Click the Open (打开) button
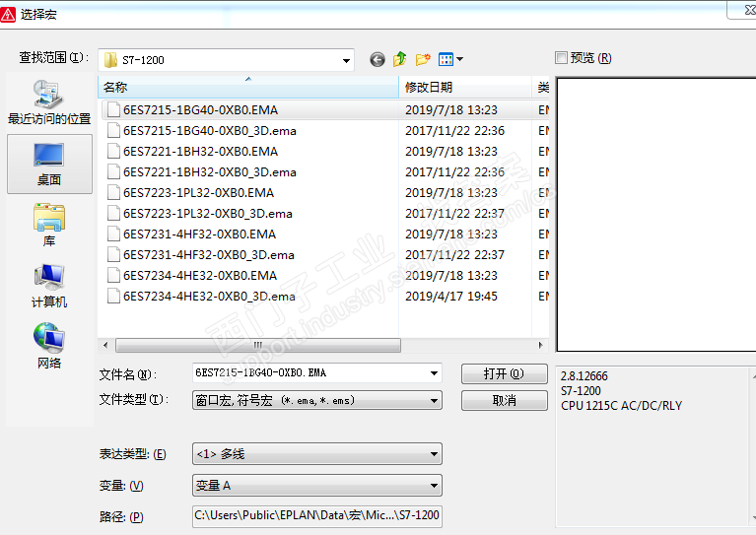 click(505, 374)
